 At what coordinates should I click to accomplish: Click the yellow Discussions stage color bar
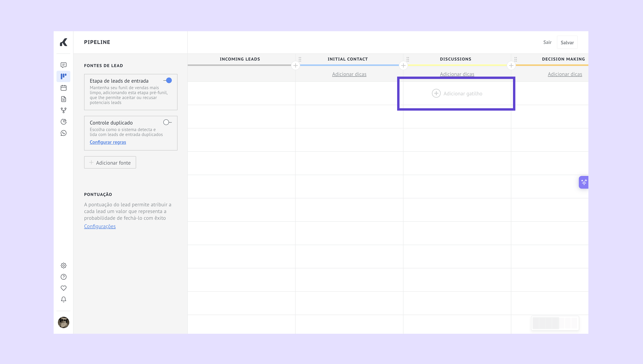click(457, 65)
